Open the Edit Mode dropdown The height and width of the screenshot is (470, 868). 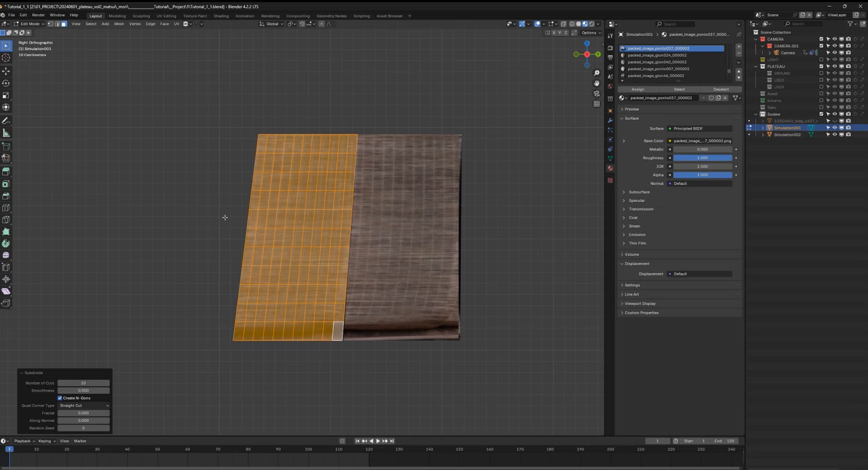coord(29,24)
